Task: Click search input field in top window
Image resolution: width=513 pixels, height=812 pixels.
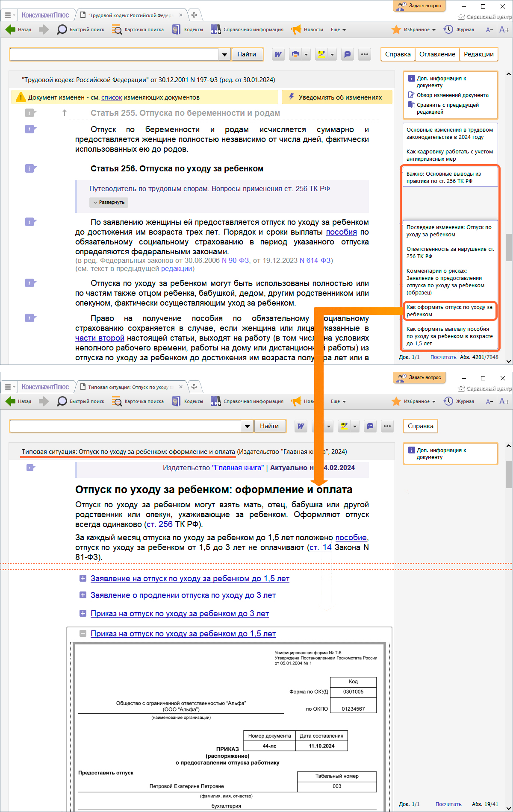Action: (x=114, y=55)
